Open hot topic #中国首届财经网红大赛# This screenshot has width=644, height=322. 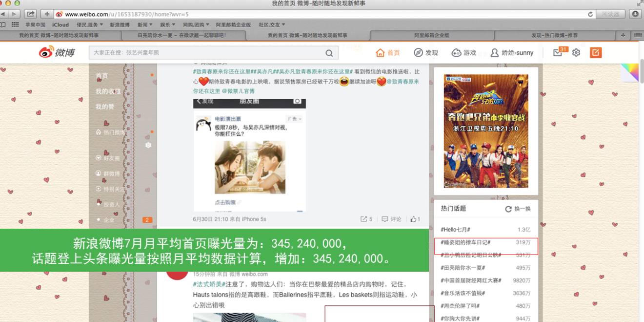click(x=470, y=280)
